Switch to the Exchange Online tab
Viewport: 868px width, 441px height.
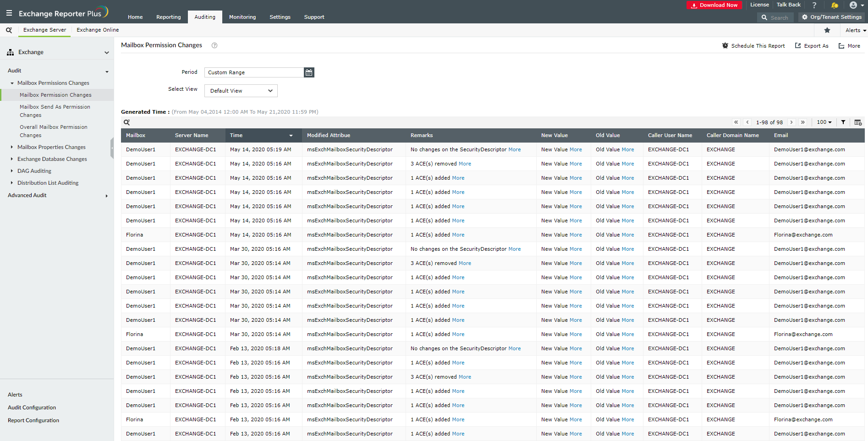click(98, 30)
